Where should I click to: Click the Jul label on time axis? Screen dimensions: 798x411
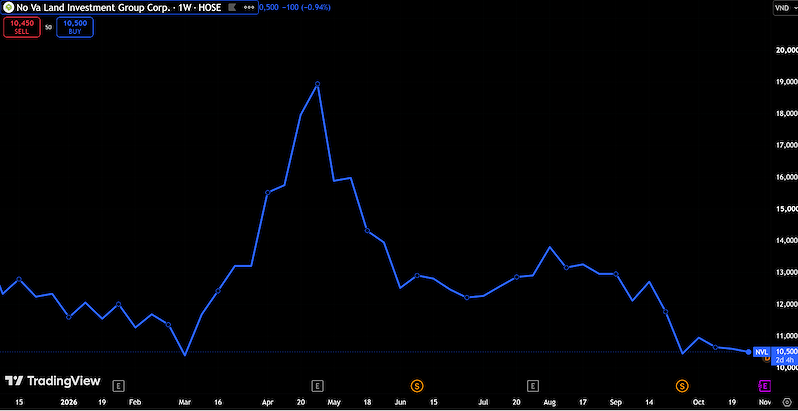pyautogui.click(x=483, y=402)
